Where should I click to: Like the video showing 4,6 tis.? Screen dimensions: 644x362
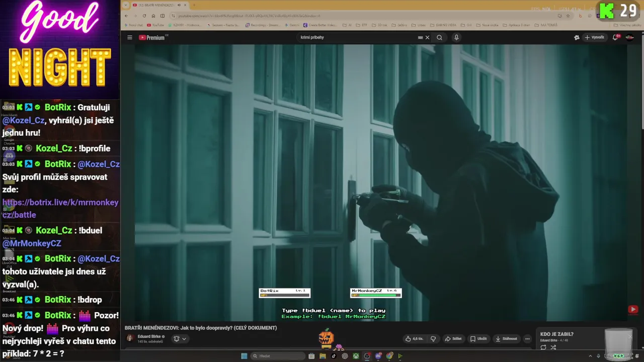click(x=414, y=339)
